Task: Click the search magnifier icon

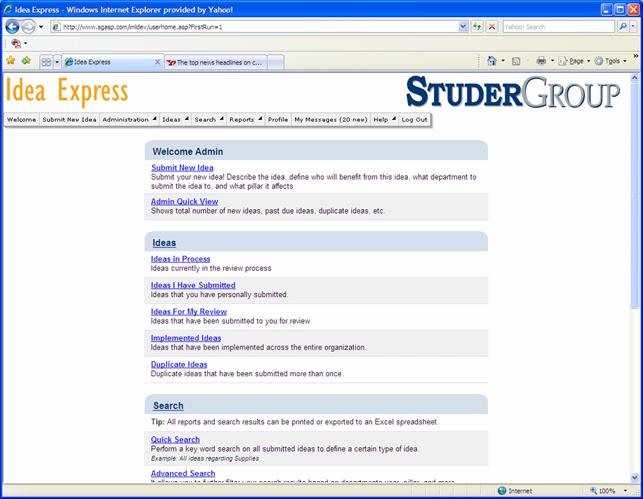Action: coord(622,27)
